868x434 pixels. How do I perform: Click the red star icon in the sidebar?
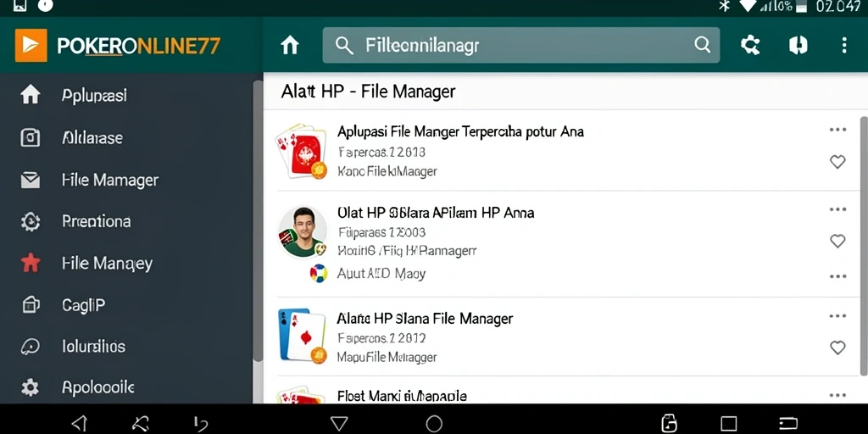click(x=30, y=263)
